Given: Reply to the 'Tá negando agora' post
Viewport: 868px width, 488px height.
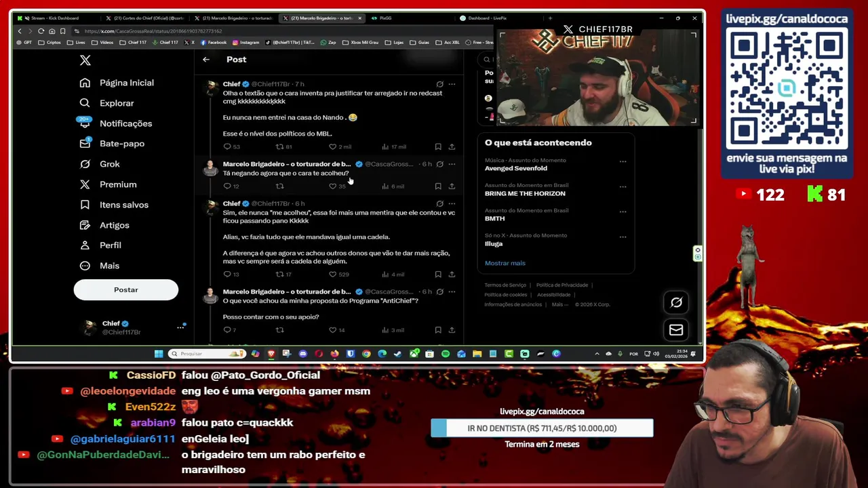Looking at the screenshot, I should coord(231,186).
